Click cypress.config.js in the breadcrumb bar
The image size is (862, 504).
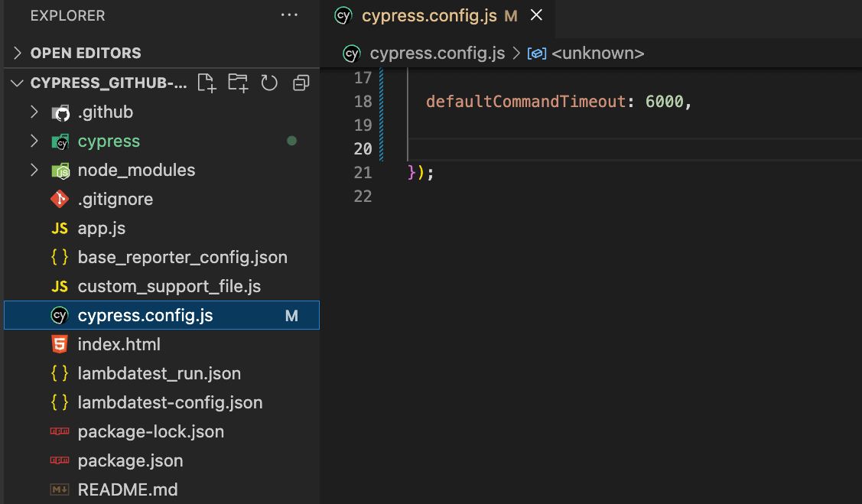pos(437,54)
